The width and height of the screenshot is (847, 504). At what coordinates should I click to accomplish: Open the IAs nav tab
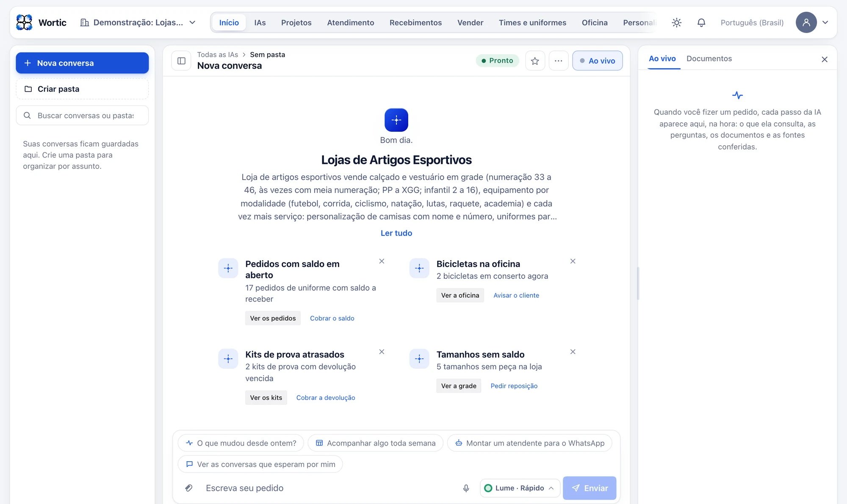click(260, 22)
